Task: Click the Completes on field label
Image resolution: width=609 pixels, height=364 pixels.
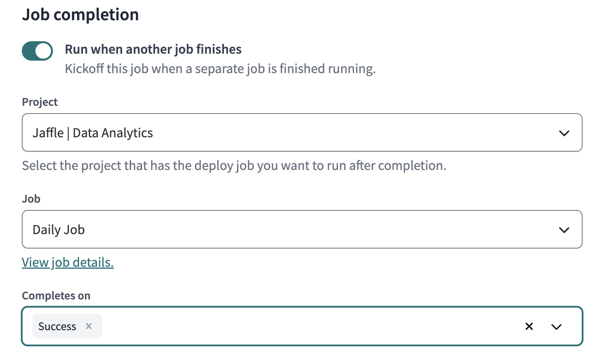Action: click(56, 296)
